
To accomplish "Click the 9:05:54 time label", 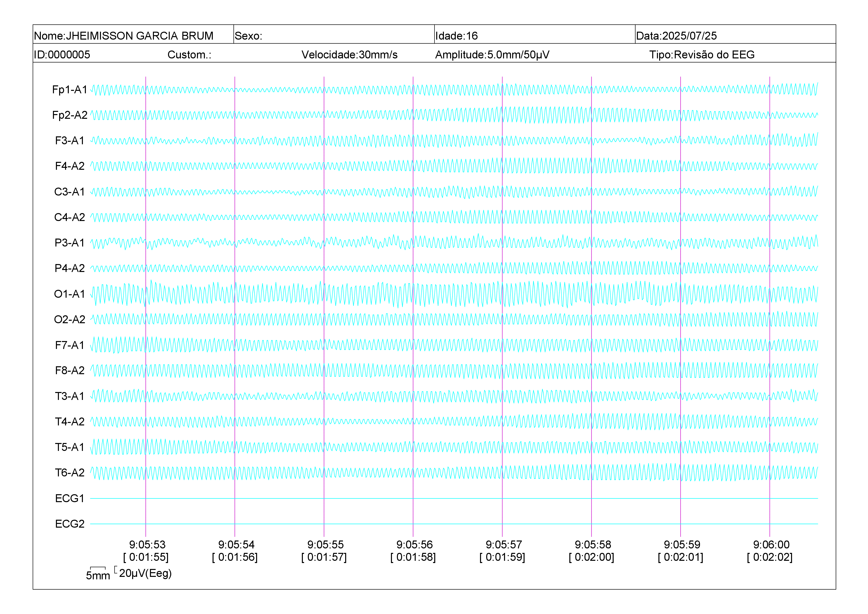I will (x=237, y=545).
